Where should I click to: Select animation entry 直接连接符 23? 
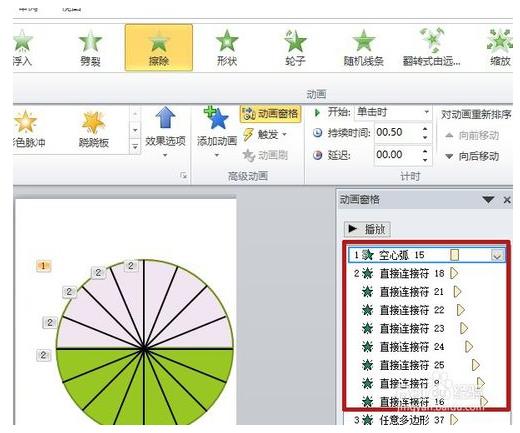coord(427,329)
